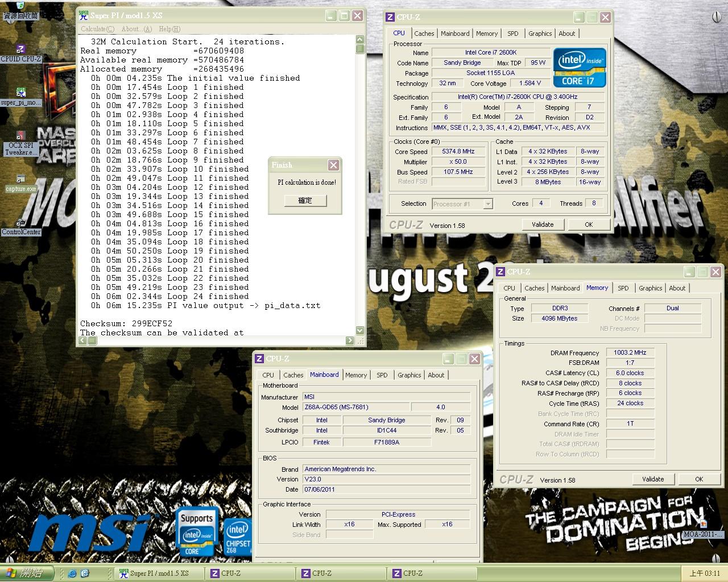Click the DRAM Frequency value 1003.2 MHz
The width and height of the screenshot is (728, 582).
coord(630,352)
